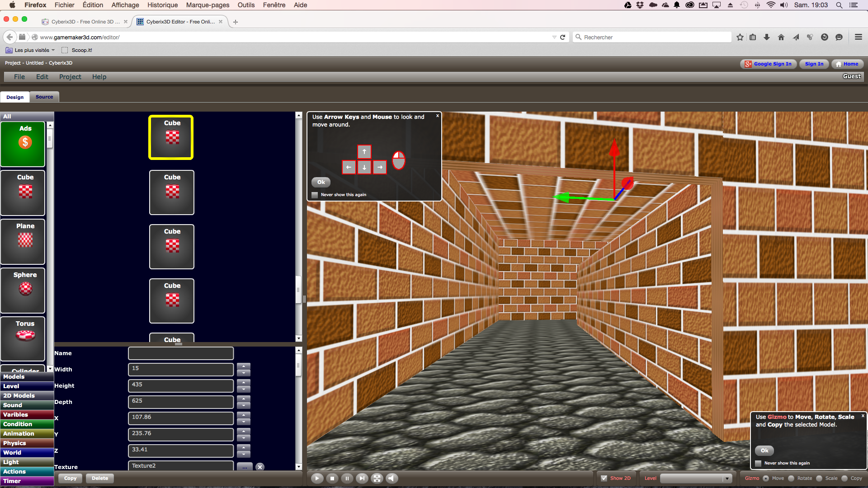
Task: Select the Plane model from sidebar
Action: (x=25, y=241)
